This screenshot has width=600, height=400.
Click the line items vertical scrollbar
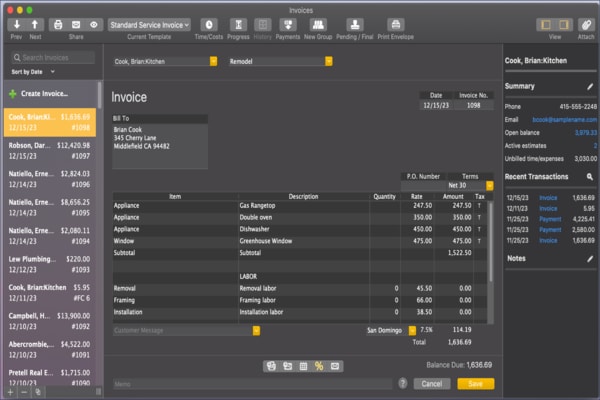click(x=491, y=242)
